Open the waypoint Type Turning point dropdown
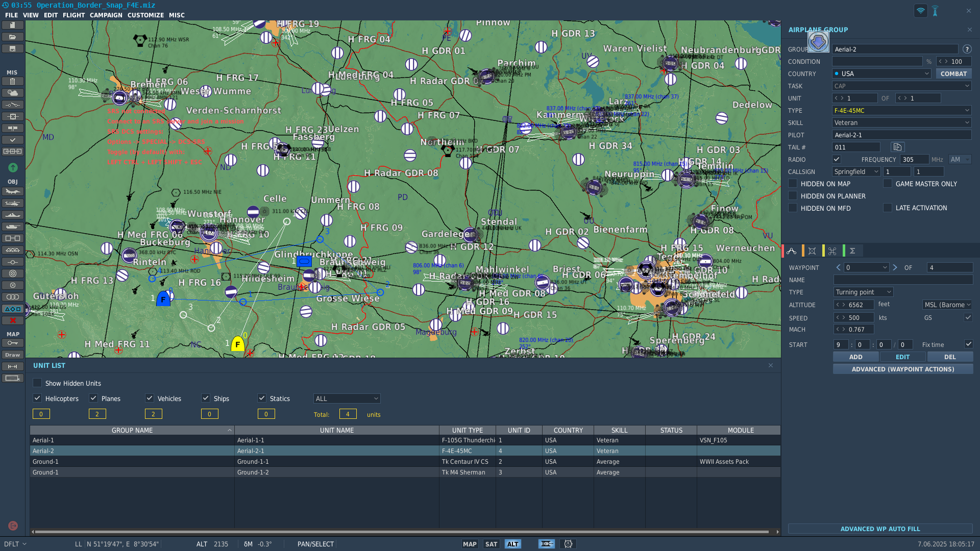The image size is (980, 551). (x=864, y=292)
